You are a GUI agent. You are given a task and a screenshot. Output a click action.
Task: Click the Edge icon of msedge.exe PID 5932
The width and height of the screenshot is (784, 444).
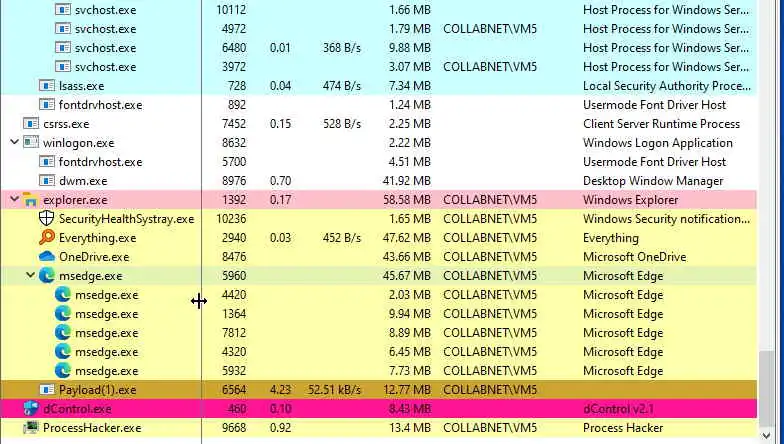(62, 370)
